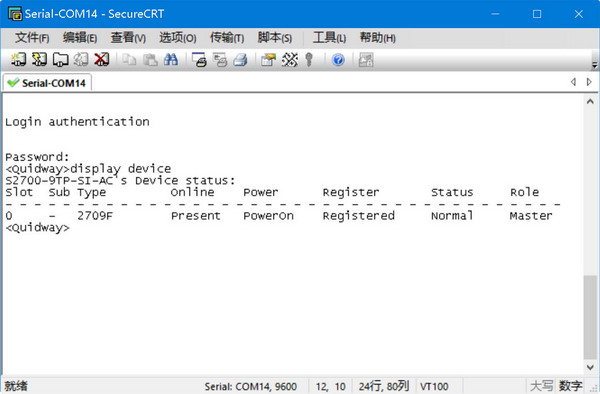
Task: Click 'Login authentication' text
Action: tap(77, 122)
